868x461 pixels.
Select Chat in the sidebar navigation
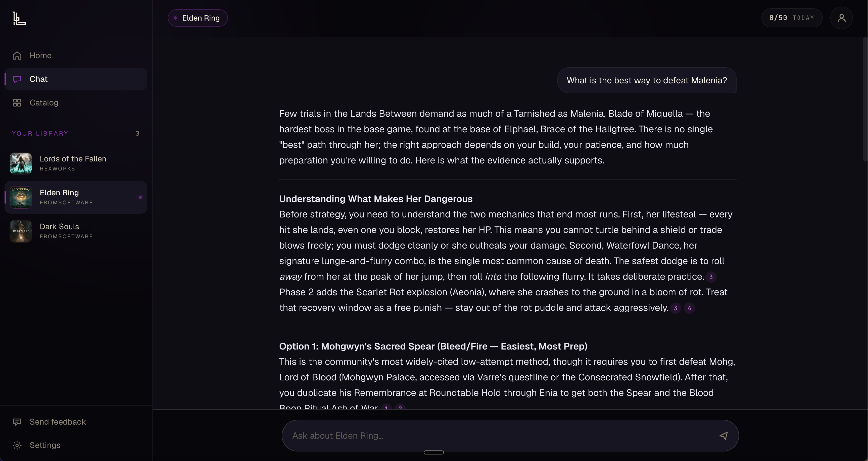[x=76, y=79]
